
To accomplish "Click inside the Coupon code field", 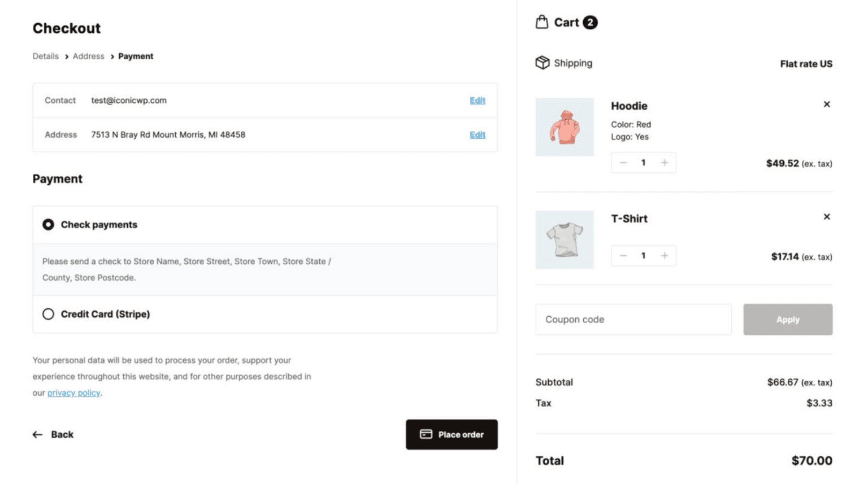I will (633, 319).
